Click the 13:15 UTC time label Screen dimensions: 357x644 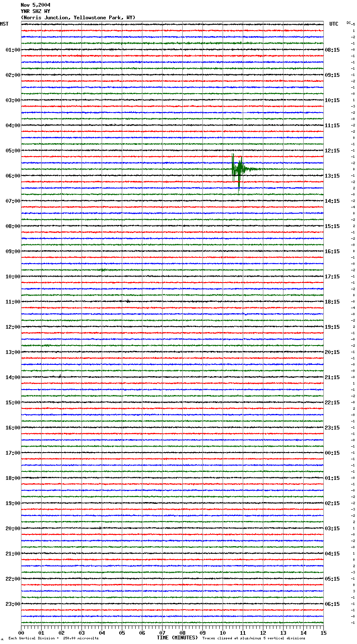tap(332, 176)
